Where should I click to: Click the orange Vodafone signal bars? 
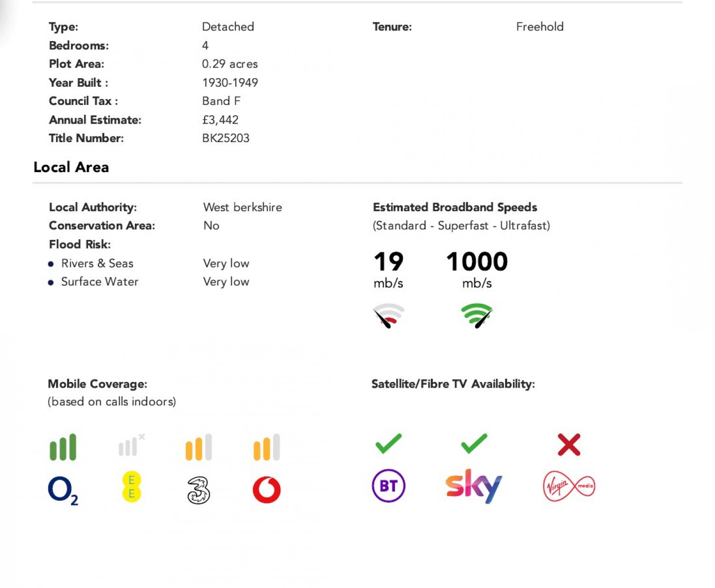pos(266,447)
